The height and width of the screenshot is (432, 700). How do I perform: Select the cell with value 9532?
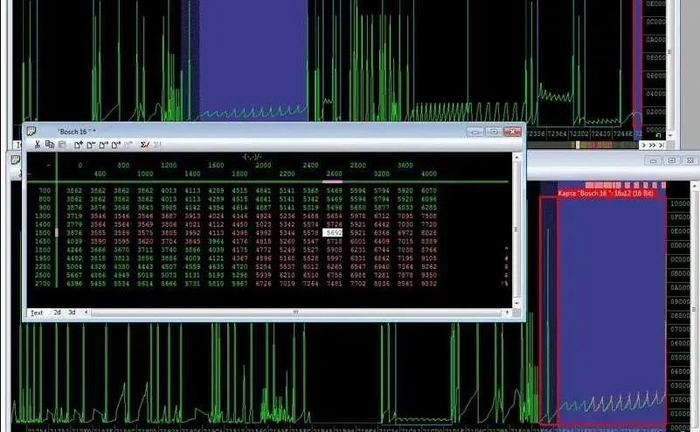pos(429,283)
